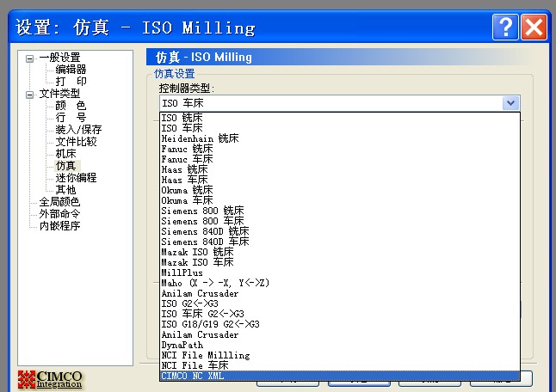Select 行 号 in the settings tree

(71, 117)
